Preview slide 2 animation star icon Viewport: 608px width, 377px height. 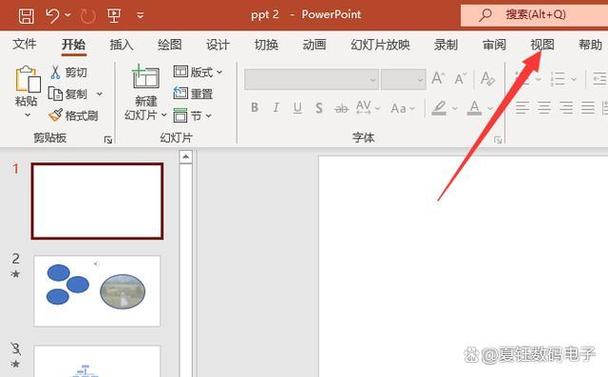(x=16, y=274)
